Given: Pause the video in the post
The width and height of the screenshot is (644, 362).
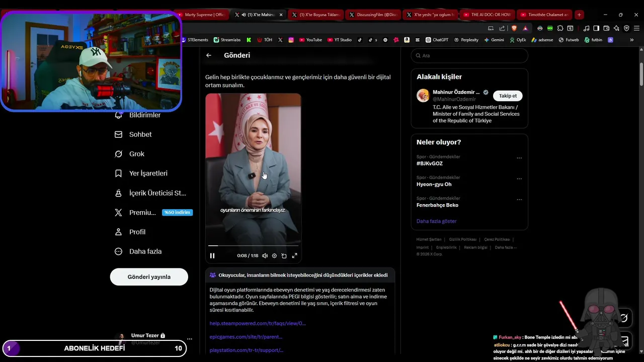Looking at the screenshot, I should 212,255.
